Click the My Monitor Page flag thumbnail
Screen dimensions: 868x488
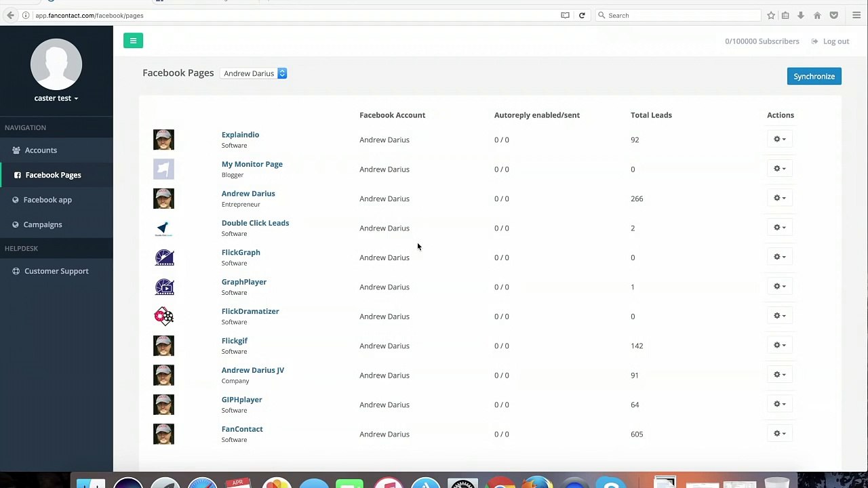pos(163,169)
